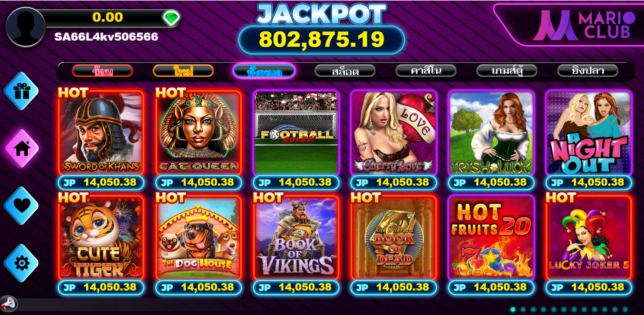The height and width of the screenshot is (315, 644).
Task: Launch the Sword of Khans game
Action: [101, 132]
